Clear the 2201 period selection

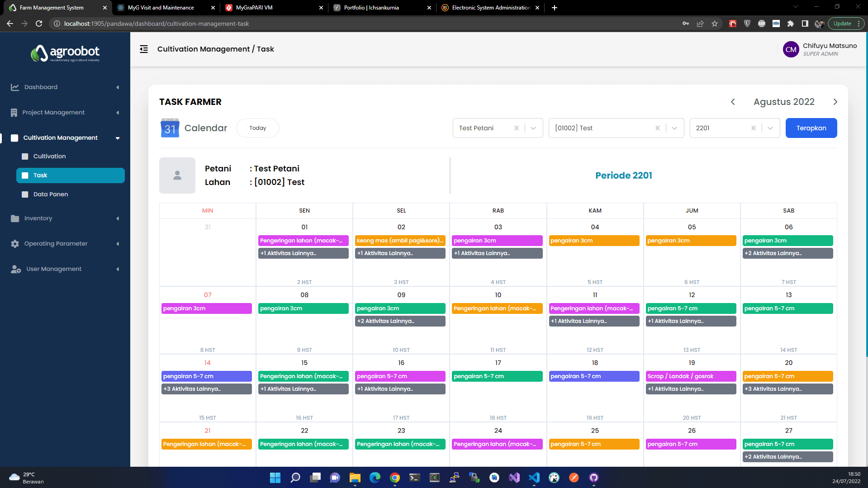click(x=753, y=128)
